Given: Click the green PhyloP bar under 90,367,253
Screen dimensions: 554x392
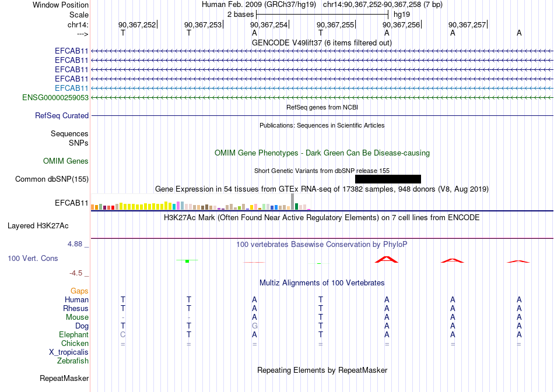Looking at the screenshot, I should click(x=187, y=261).
